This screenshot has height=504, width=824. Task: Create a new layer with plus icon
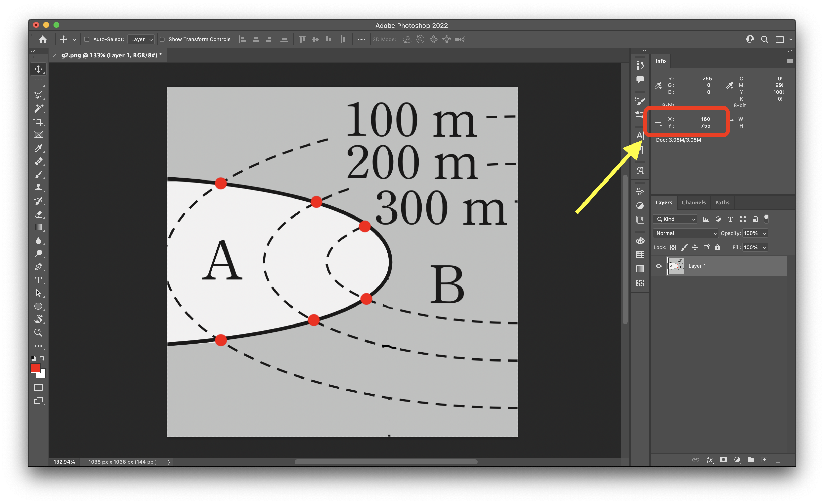[x=764, y=460]
